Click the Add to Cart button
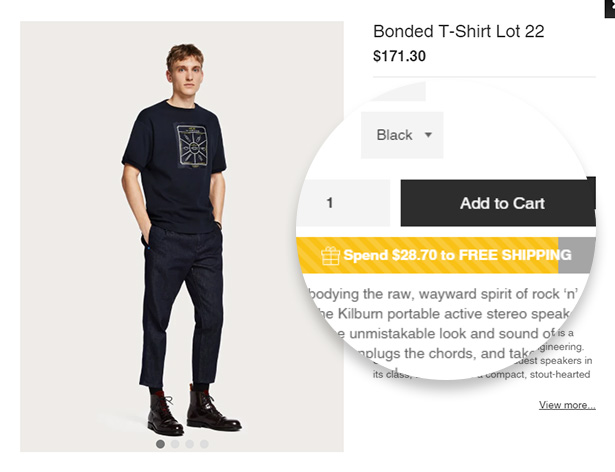 pyautogui.click(x=500, y=203)
